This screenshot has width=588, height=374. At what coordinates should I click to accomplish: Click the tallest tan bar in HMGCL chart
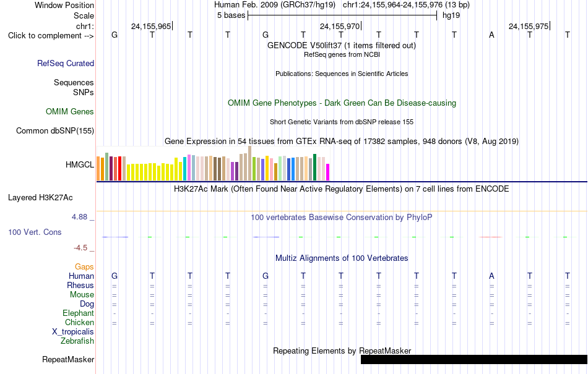250,163
